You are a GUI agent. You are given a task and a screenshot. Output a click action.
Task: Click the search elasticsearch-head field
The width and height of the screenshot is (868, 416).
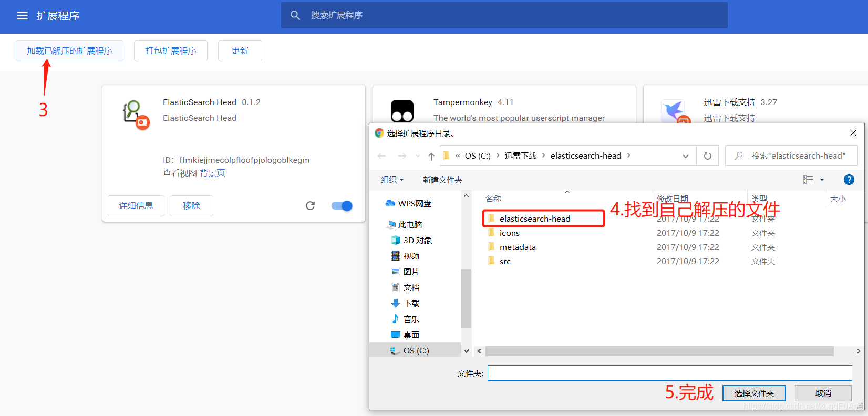pyautogui.click(x=791, y=156)
